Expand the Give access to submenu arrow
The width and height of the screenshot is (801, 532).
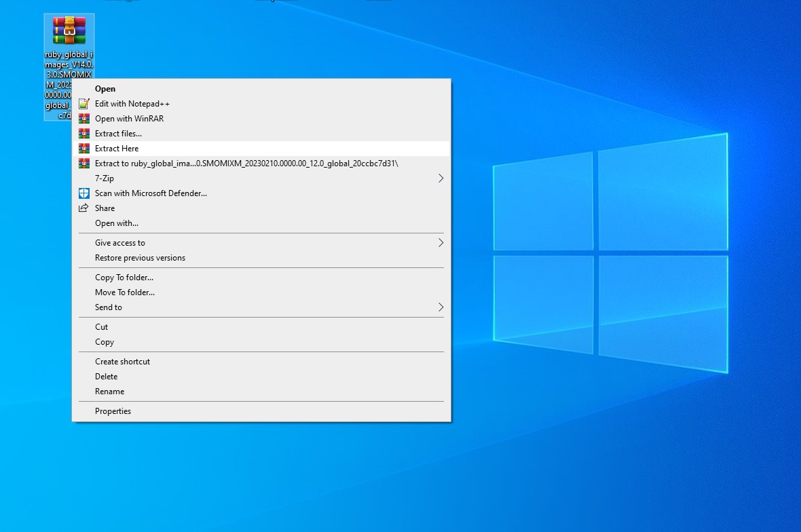(x=441, y=242)
